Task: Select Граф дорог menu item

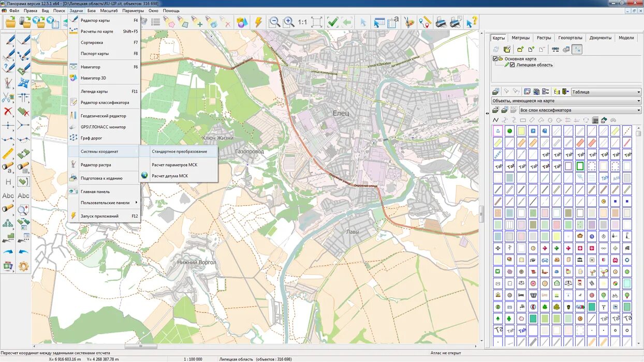Action: (104, 138)
